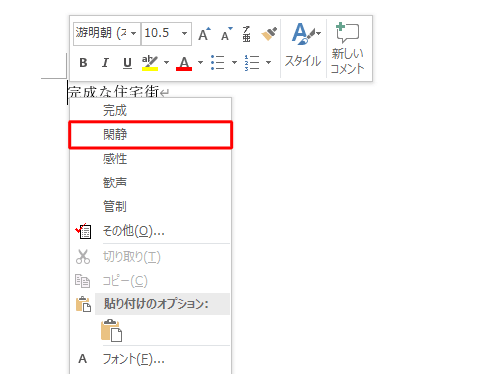Open font color dropdown arrow
Image resolution: width=500 pixels, height=374 pixels.
pos(200,63)
